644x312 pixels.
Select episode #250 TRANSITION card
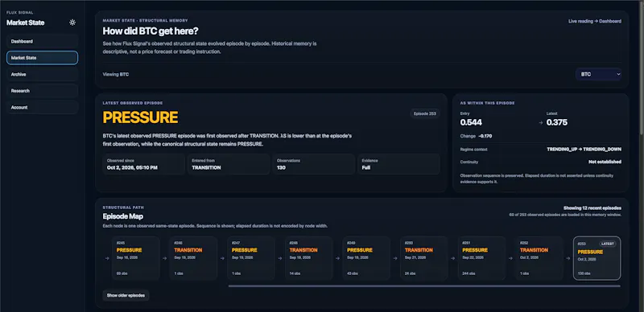tap(424, 258)
